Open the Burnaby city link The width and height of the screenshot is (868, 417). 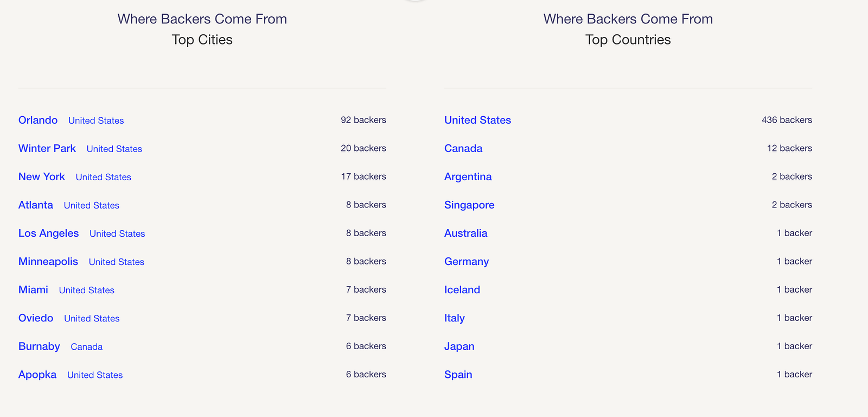pos(39,346)
